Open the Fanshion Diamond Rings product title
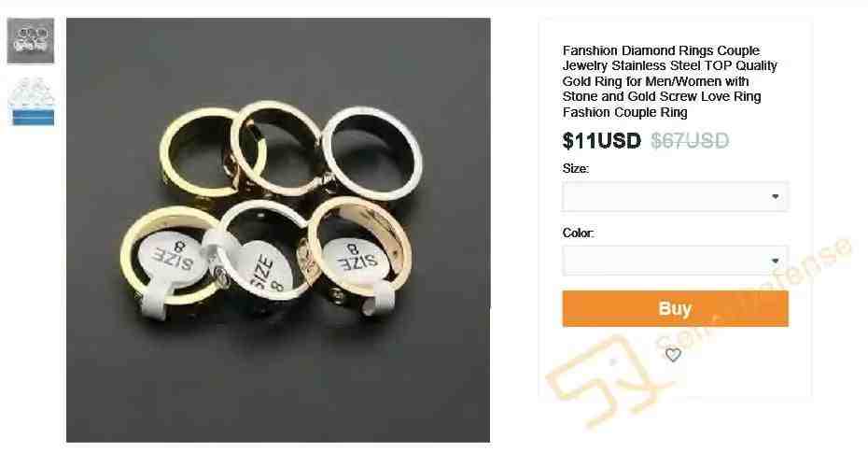Image resolution: width=868 pixels, height=453 pixels. click(x=670, y=81)
